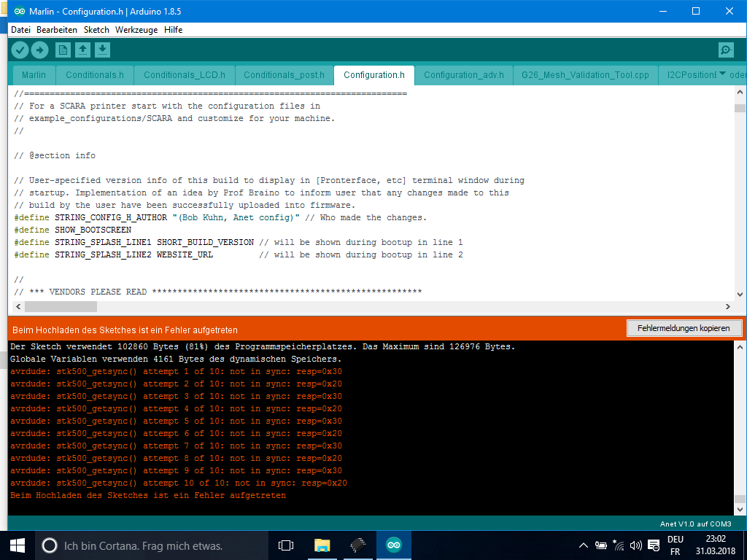Click the Cortana search box
Viewport: 747px width, 560px height.
(x=152, y=545)
